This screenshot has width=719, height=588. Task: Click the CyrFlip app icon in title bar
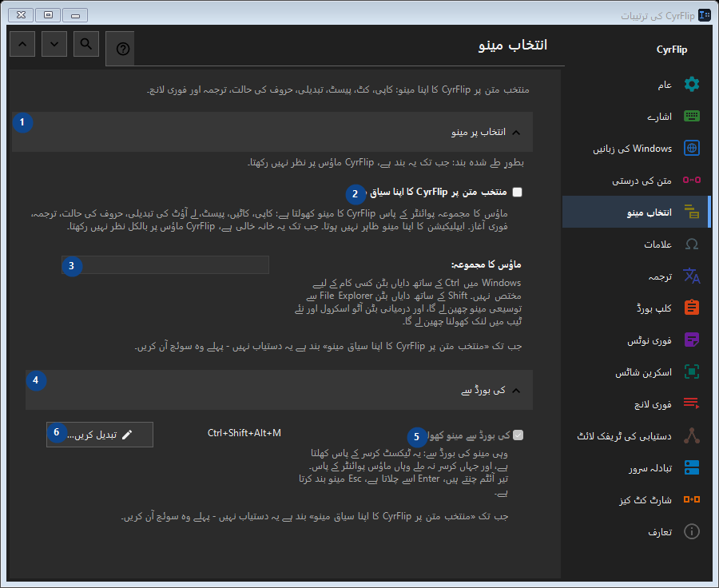tap(705, 15)
